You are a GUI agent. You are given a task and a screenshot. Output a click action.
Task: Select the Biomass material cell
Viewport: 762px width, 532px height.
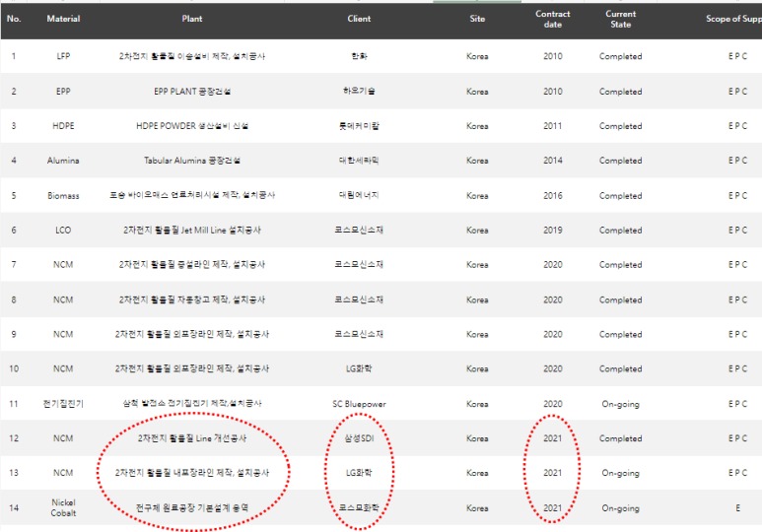pyautogui.click(x=63, y=196)
